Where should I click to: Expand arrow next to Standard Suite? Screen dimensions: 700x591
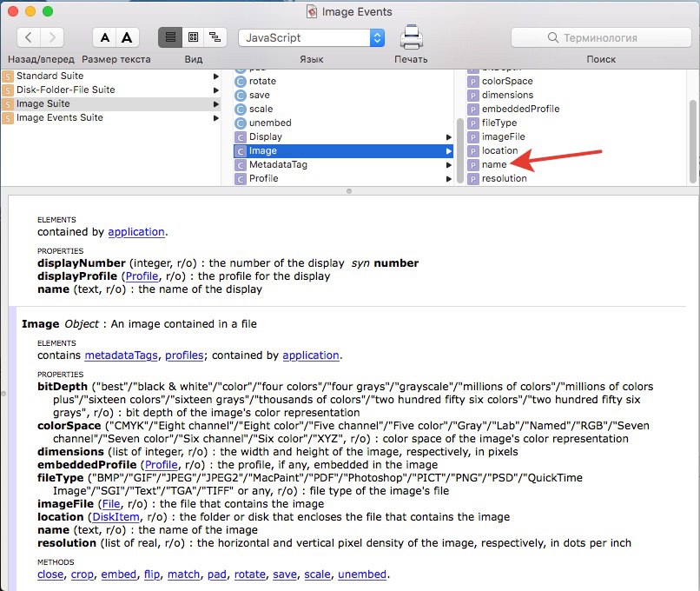[216, 76]
